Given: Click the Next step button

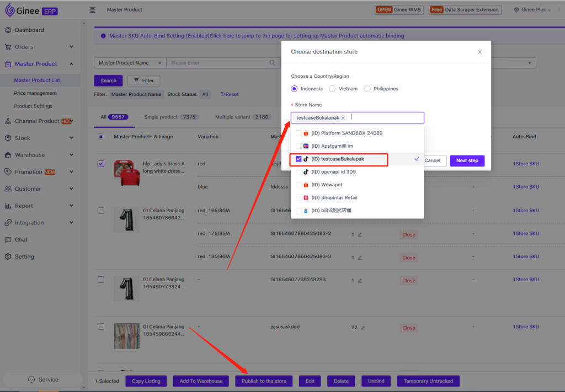Looking at the screenshot, I should (x=467, y=160).
